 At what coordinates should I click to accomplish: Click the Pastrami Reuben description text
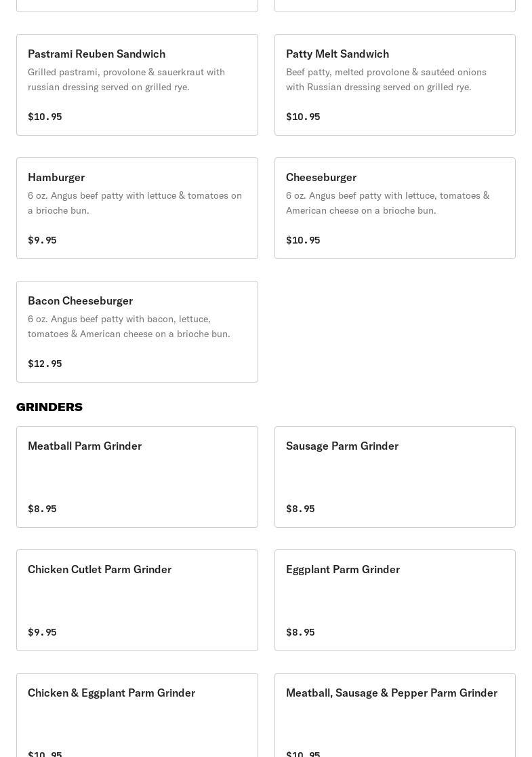pyautogui.click(x=126, y=79)
